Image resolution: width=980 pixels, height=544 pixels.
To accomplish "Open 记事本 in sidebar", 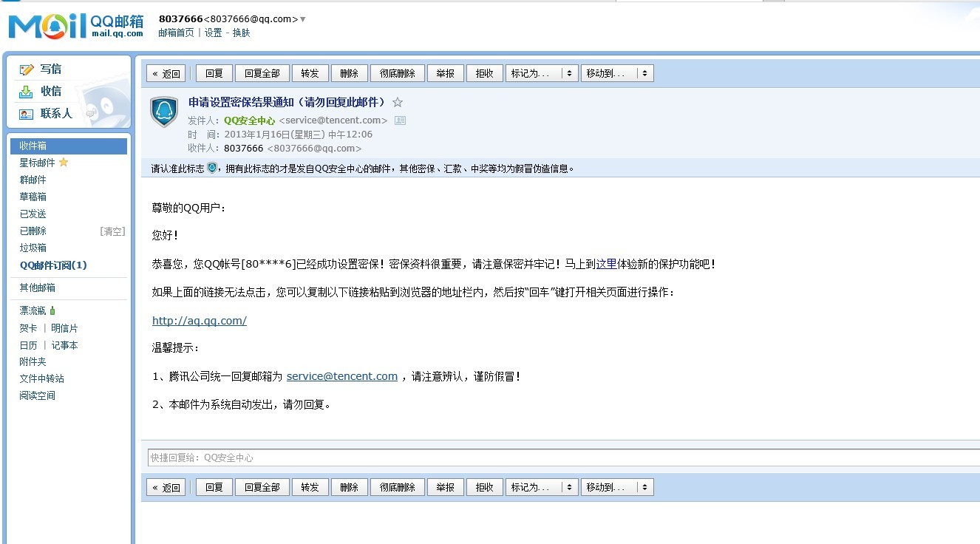I will (x=64, y=345).
